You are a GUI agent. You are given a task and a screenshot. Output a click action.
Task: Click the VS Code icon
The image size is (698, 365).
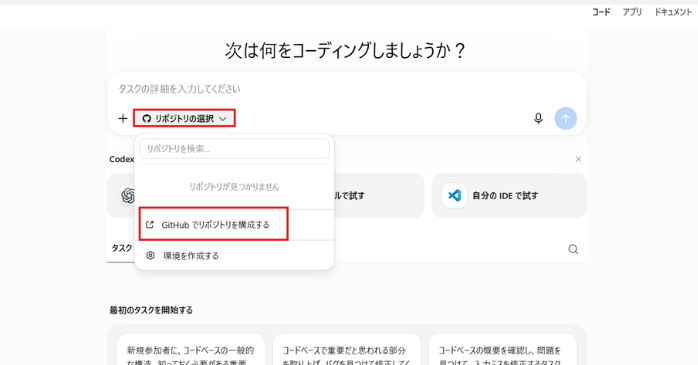pyautogui.click(x=454, y=195)
